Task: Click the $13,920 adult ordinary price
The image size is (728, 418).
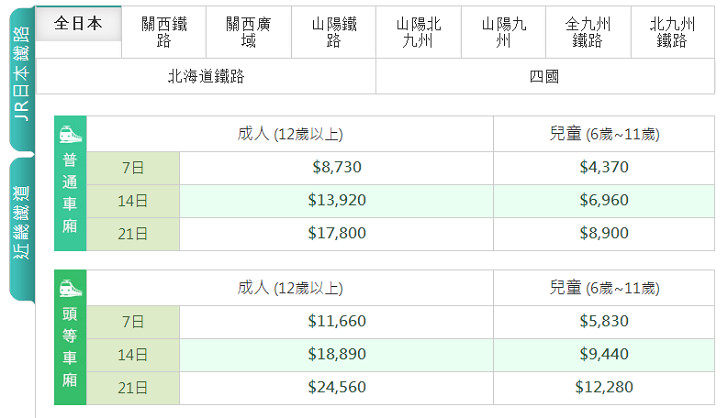Action: 337,201
